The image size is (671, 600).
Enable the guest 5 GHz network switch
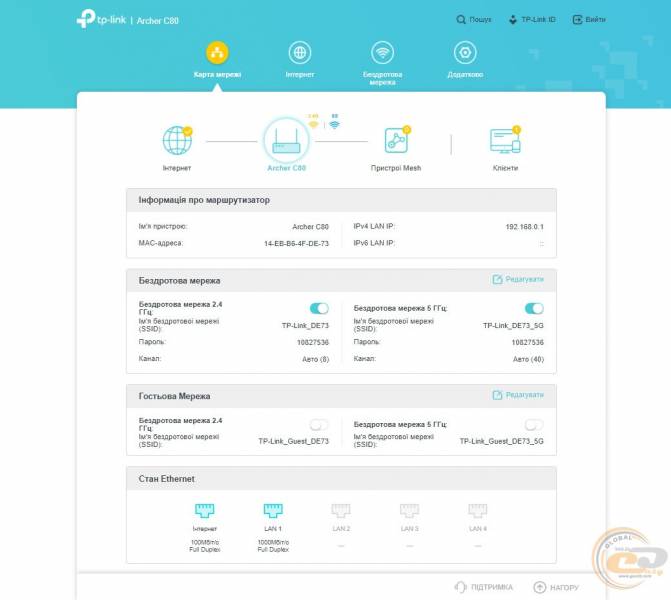pos(534,425)
